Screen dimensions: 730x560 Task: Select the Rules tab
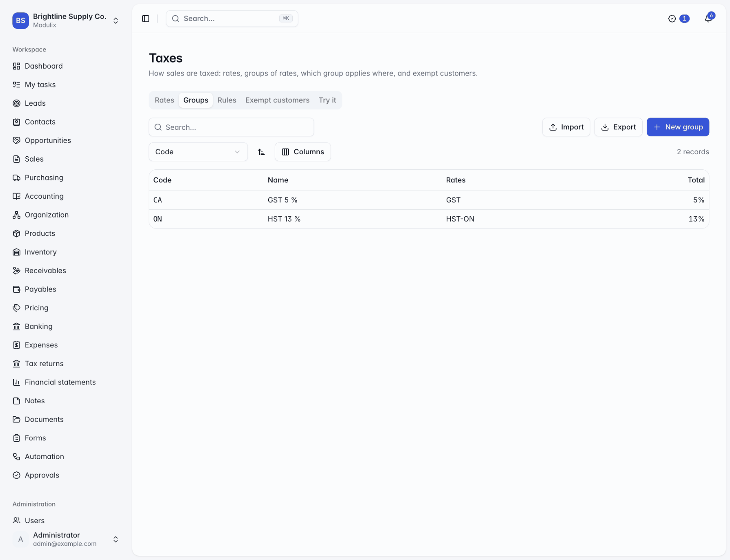tap(227, 100)
